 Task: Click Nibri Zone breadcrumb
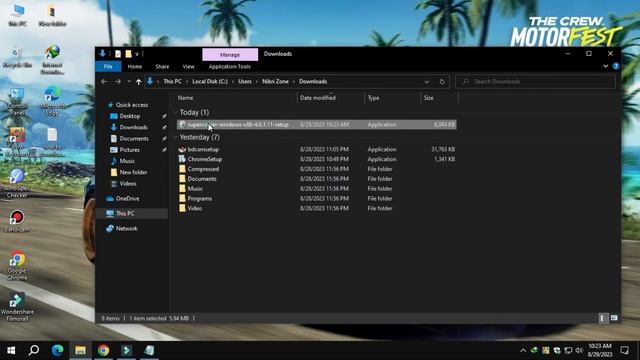point(275,82)
